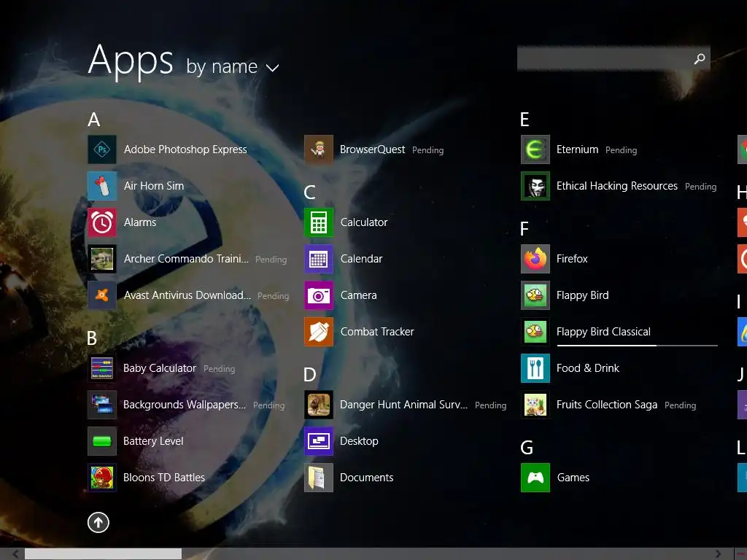The width and height of the screenshot is (747, 560).
Task: Launch Air Horn Sim app icon
Action: (102, 186)
